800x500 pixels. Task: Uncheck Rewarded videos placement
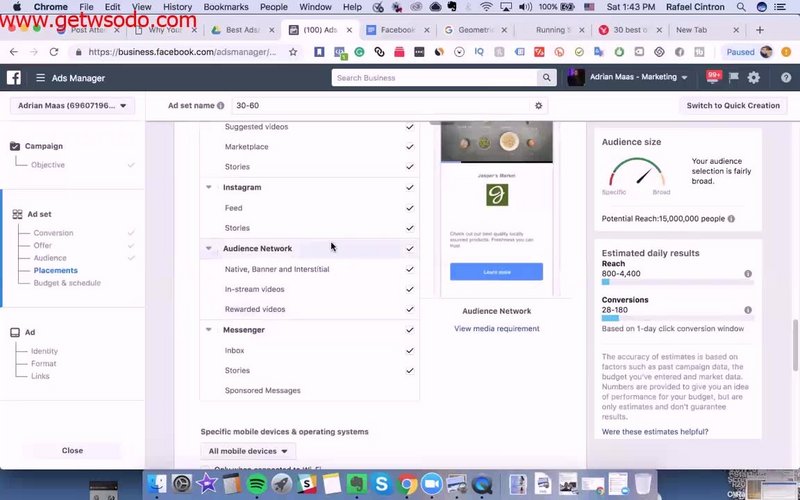tap(410, 309)
